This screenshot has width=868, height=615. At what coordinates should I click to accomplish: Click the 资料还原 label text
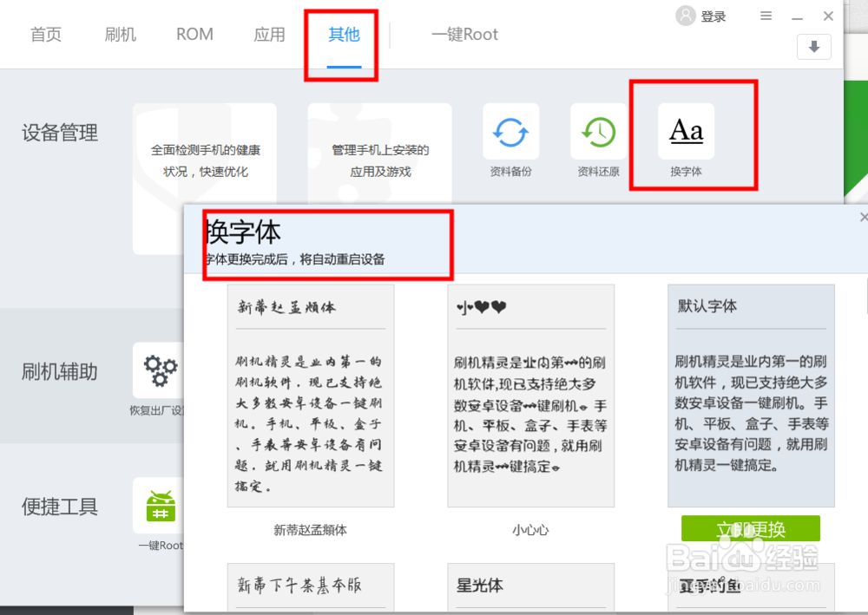598,172
